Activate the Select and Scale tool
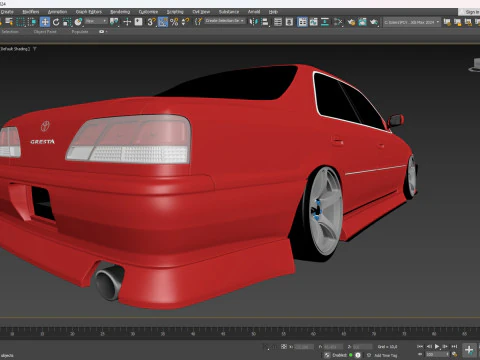480x360 pixels. click(67, 22)
